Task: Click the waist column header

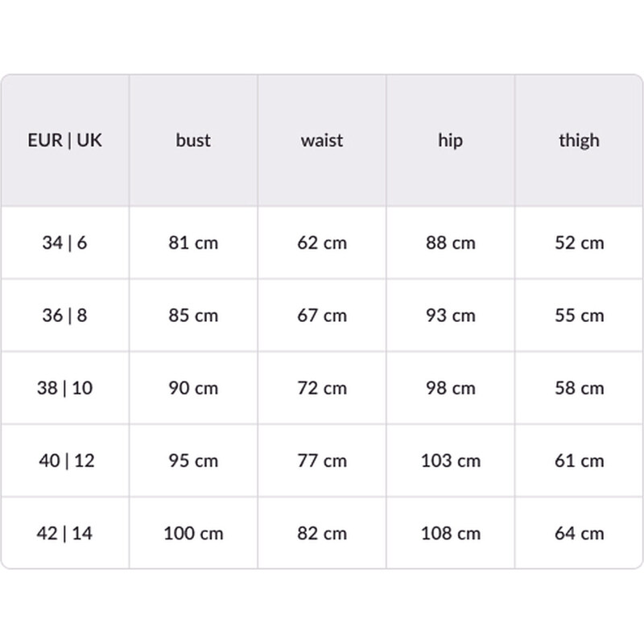Action: click(x=322, y=140)
